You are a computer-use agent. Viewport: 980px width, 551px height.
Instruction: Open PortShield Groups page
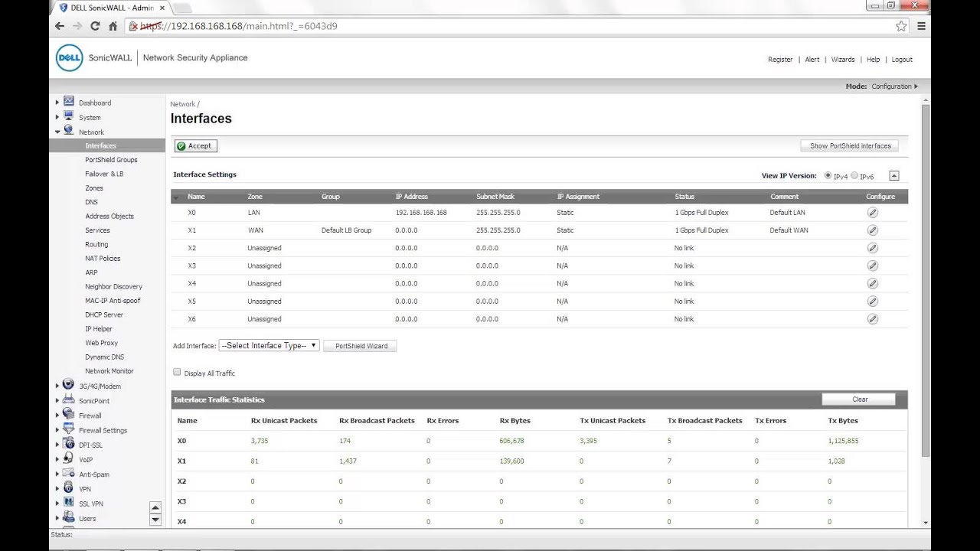111,160
